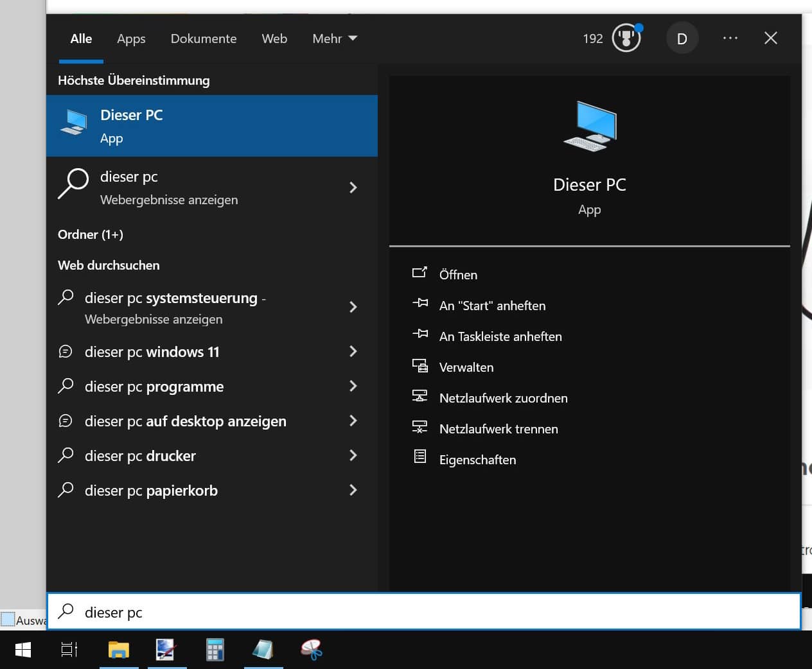The width and height of the screenshot is (812, 669).
Task: Click suggestion text 'dieser pc drucker'
Action: pos(140,456)
